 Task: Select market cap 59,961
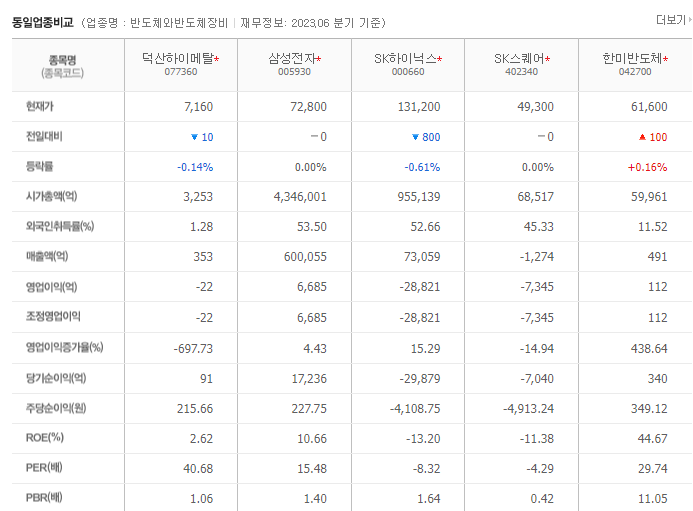click(649, 197)
